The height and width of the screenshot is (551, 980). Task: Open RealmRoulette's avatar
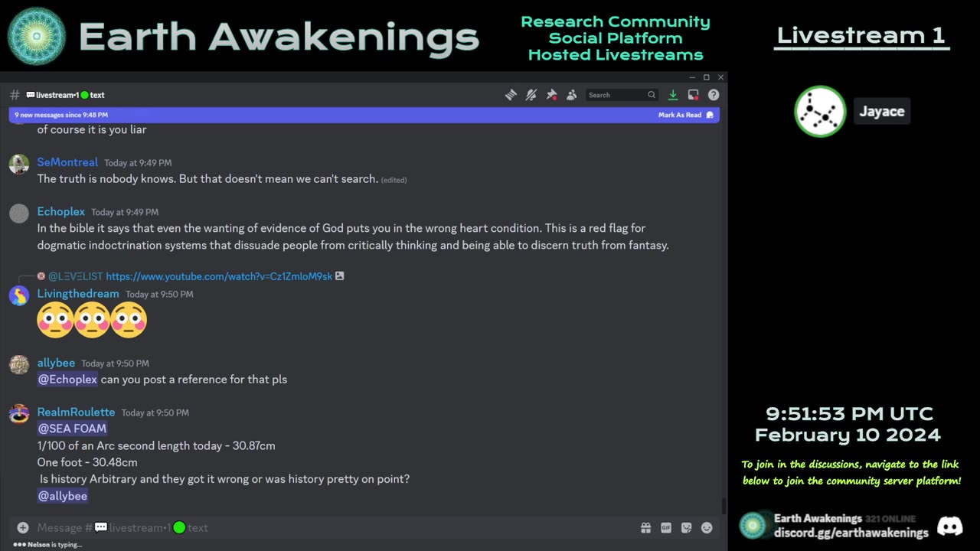19,414
